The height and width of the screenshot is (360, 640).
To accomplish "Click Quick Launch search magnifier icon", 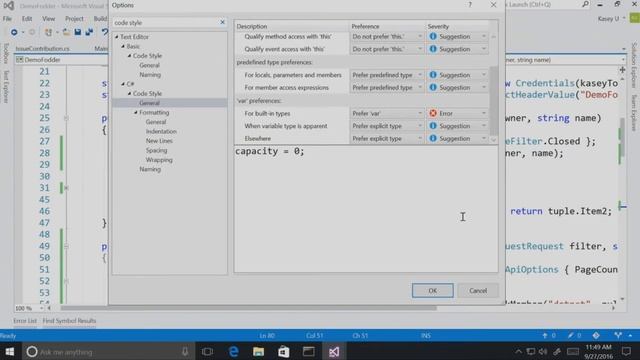I will click(585, 4).
